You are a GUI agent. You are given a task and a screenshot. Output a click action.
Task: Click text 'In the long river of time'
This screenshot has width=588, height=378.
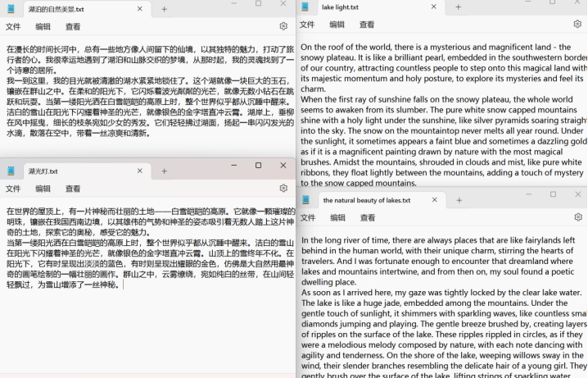pyautogui.click(x=345, y=240)
